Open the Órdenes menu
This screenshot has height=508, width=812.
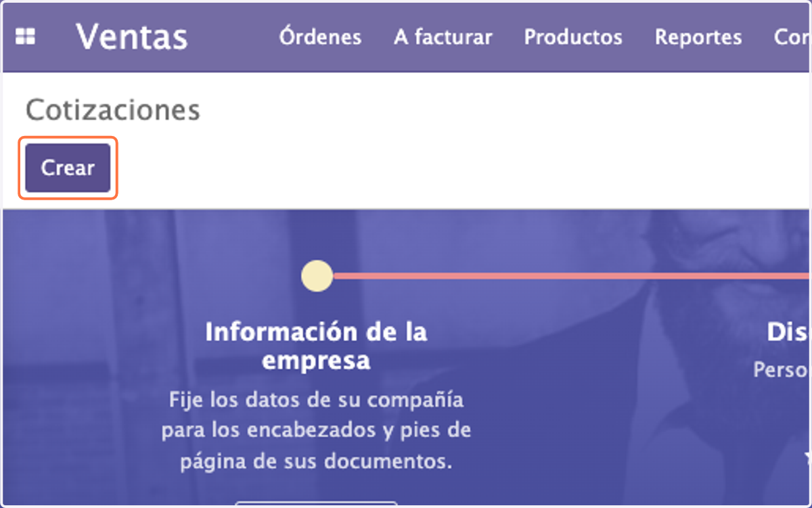320,37
